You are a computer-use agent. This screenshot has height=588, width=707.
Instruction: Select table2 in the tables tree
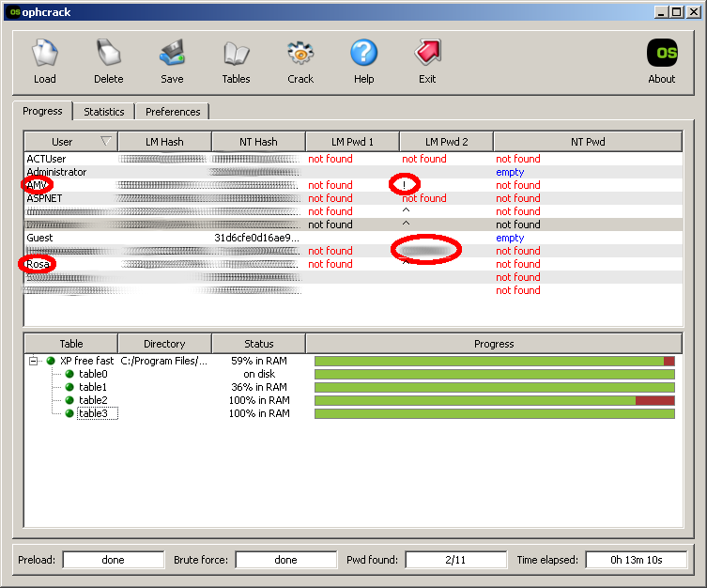pyautogui.click(x=93, y=400)
